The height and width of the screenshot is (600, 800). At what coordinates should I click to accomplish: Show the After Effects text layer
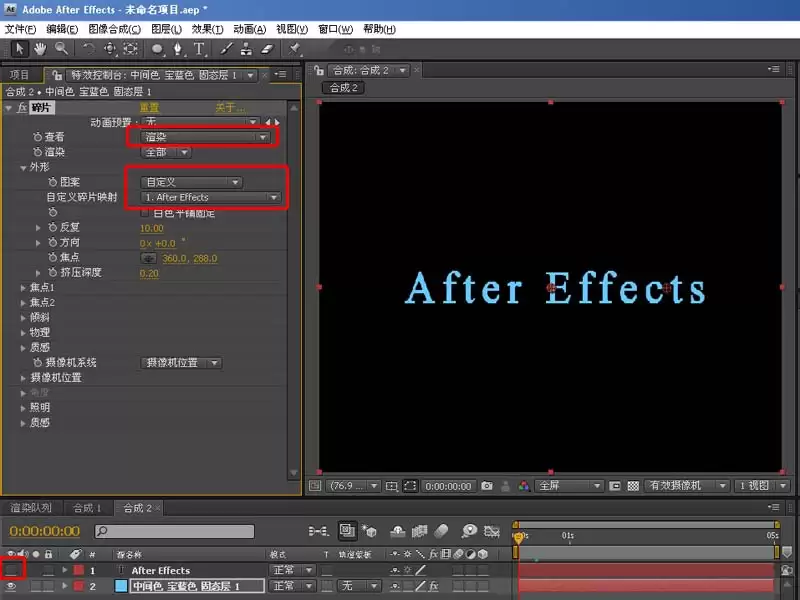(x=11, y=570)
